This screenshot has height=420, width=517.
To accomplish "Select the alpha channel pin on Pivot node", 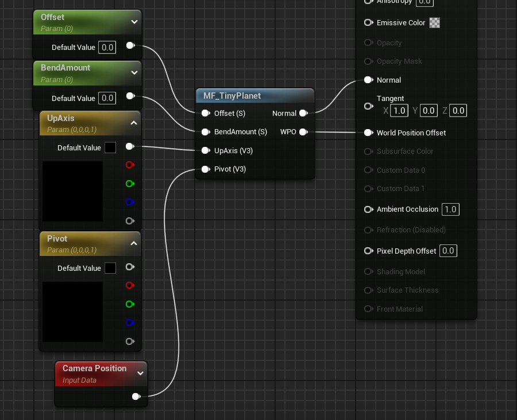I will 130,341.
